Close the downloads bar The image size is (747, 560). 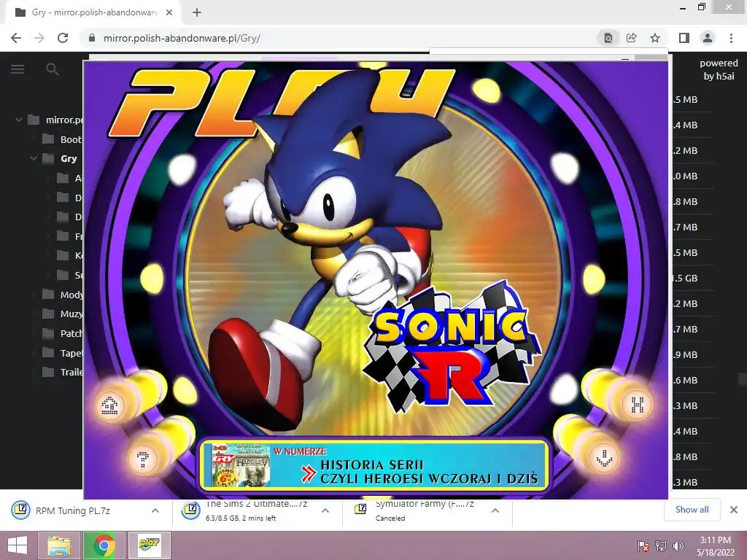[734, 510]
